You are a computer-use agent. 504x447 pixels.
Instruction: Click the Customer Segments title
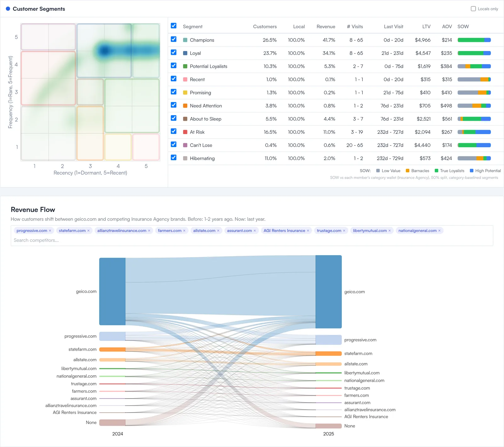pos(39,9)
